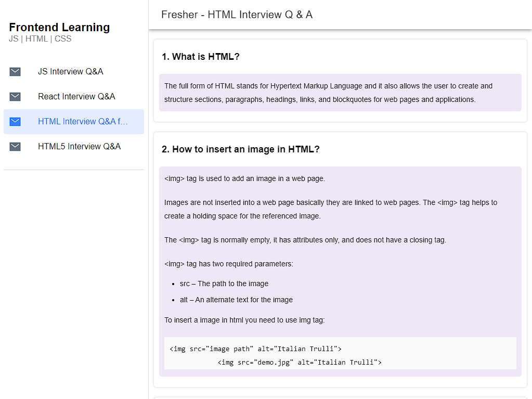Click the code line with src="demo.jpg"
Viewport: 532px width, 399px height.
(300, 363)
